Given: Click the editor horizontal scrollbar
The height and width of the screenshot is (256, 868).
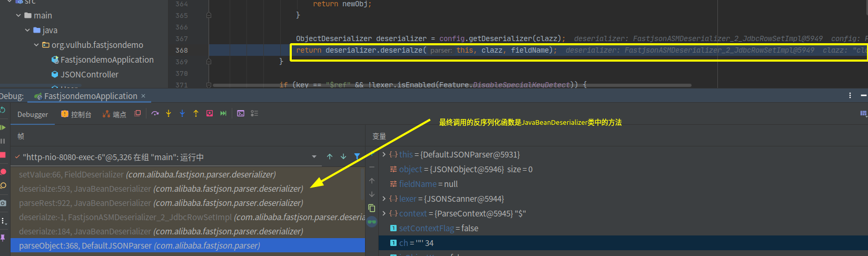Looking at the screenshot, I should pyautogui.click(x=452, y=85).
